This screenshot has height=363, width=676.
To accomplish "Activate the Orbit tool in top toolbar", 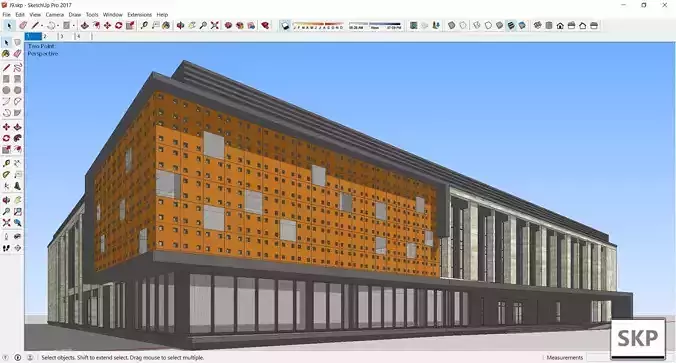I will (x=181, y=25).
